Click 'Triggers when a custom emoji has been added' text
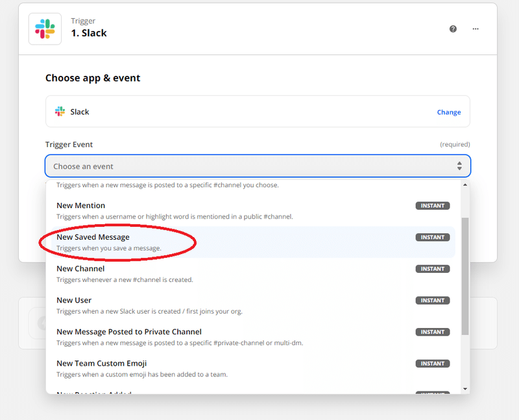Screen dimensions: 519x420 point(142,375)
